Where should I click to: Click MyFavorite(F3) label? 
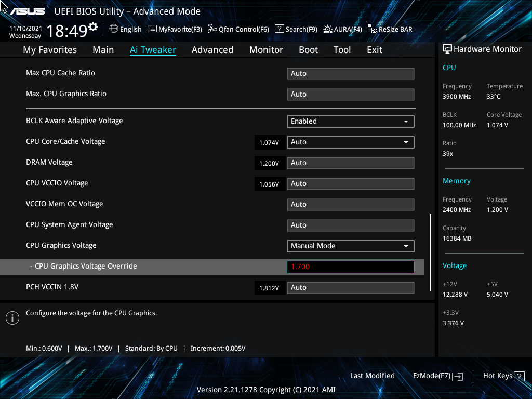pyautogui.click(x=180, y=29)
